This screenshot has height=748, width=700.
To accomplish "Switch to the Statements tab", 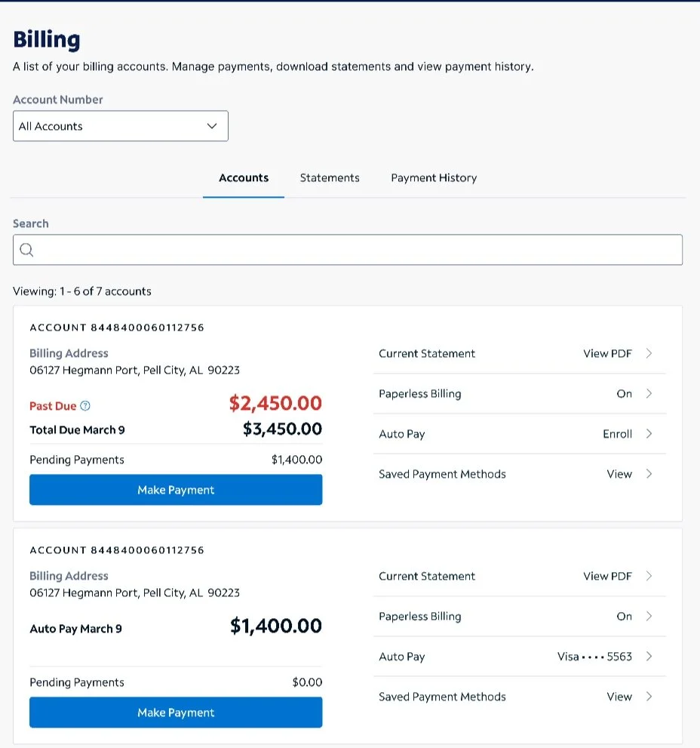I will pos(330,178).
